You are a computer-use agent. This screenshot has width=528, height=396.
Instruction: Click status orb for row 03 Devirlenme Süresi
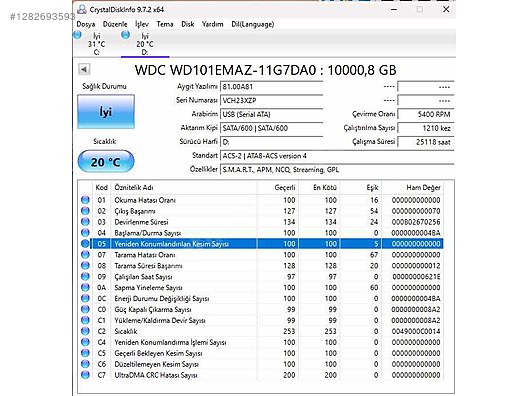tap(86, 222)
